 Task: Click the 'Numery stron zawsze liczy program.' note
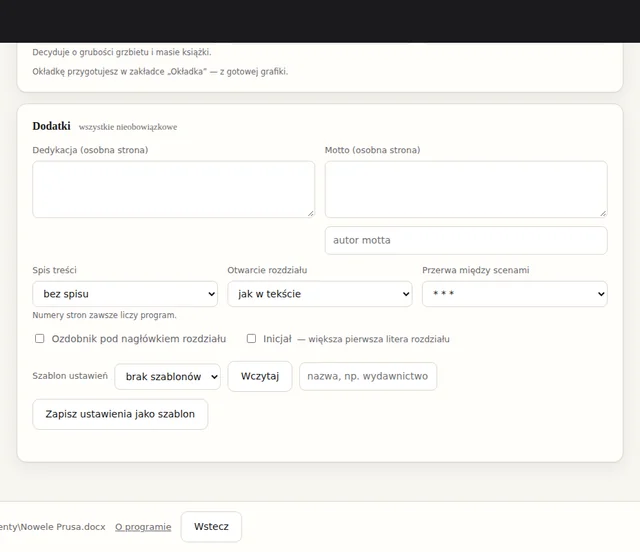tap(104, 315)
